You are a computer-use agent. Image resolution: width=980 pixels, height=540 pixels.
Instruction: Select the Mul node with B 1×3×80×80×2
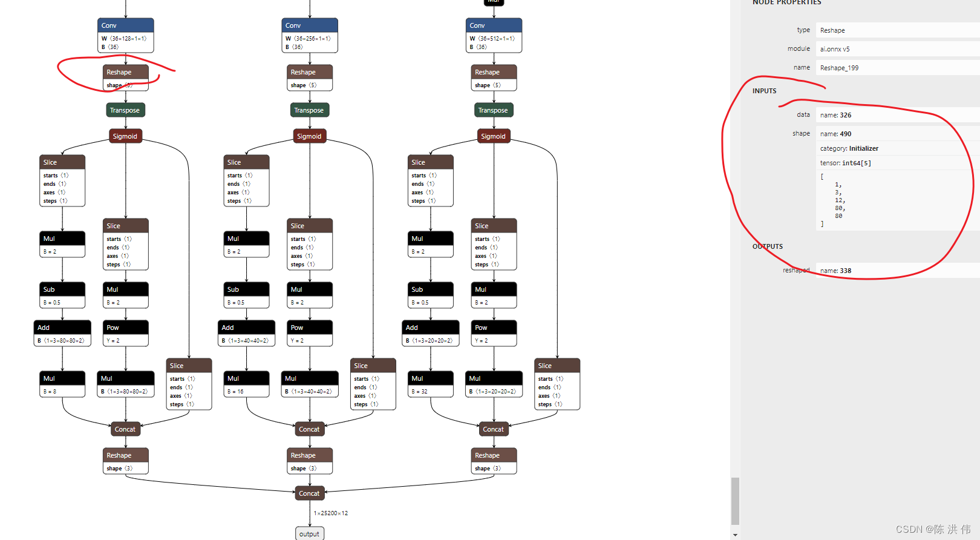[126, 384]
